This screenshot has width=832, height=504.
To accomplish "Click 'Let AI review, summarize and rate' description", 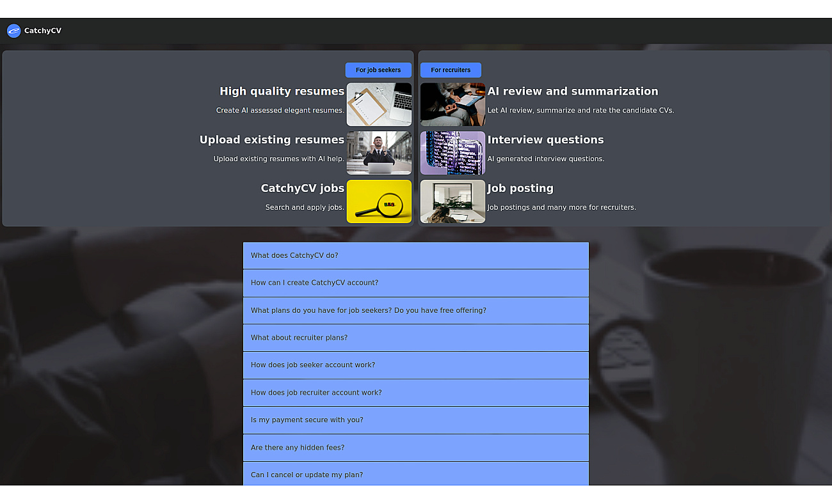I will [581, 111].
